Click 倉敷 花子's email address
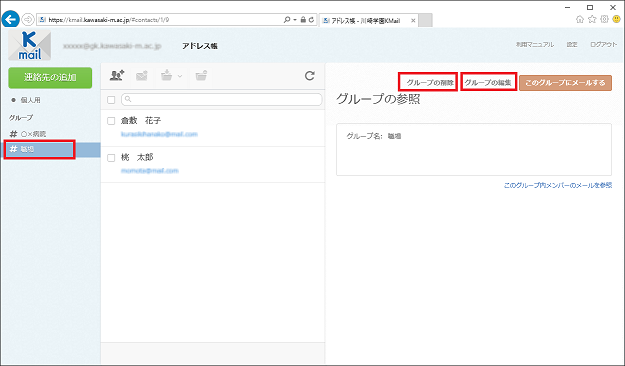The height and width of the screenshot is (366, 625). tap(159, 134)
